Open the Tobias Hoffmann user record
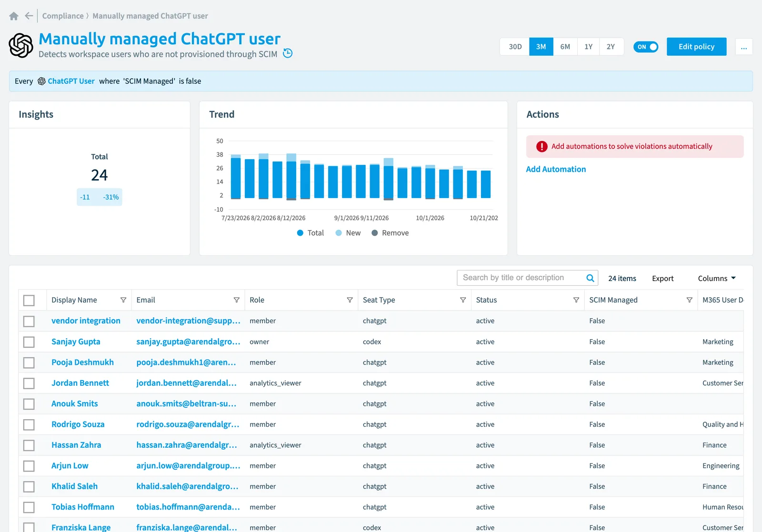 (x=83, y=507)
